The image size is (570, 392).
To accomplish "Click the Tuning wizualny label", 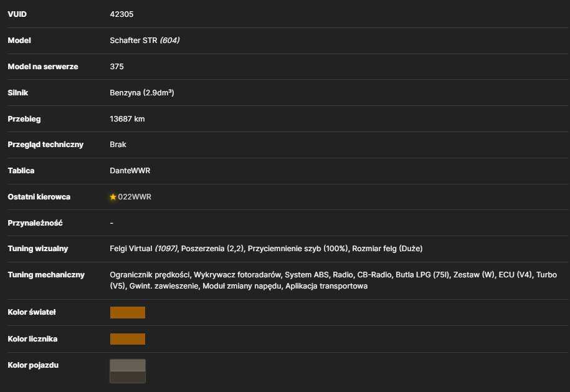I will (x=38, y=249).
